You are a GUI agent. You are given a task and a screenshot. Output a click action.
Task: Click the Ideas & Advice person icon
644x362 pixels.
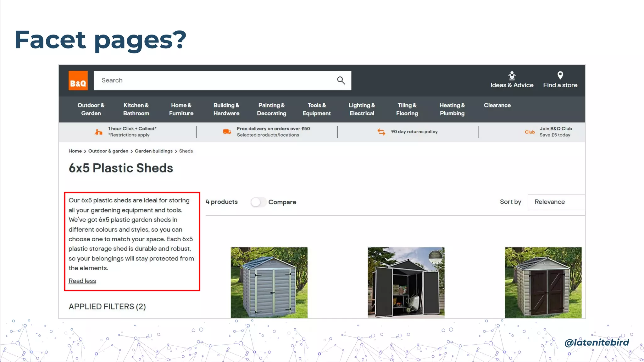(512, 76)
